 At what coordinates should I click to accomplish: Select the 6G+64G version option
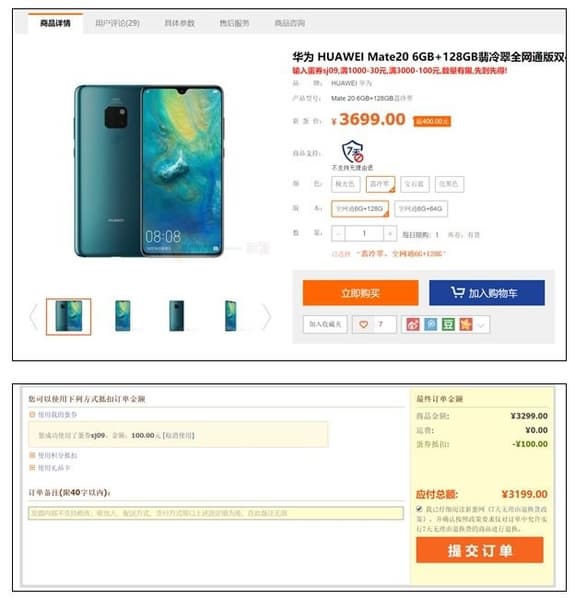point(420,209)
